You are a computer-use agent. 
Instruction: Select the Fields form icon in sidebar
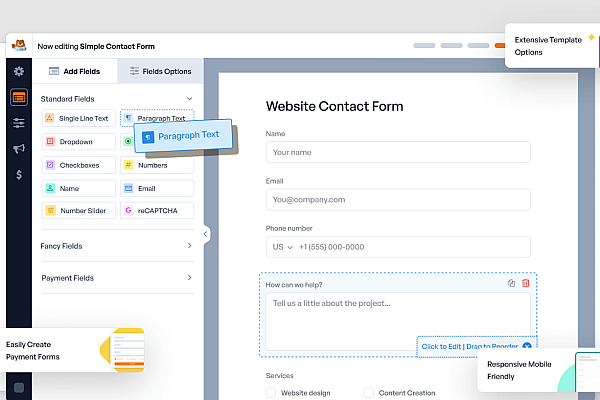click(19, 97)
